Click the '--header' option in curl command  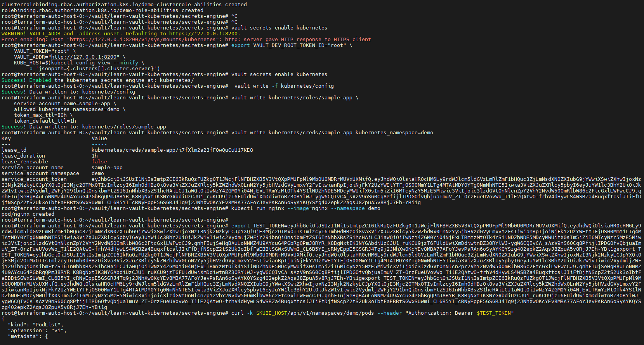390,313
